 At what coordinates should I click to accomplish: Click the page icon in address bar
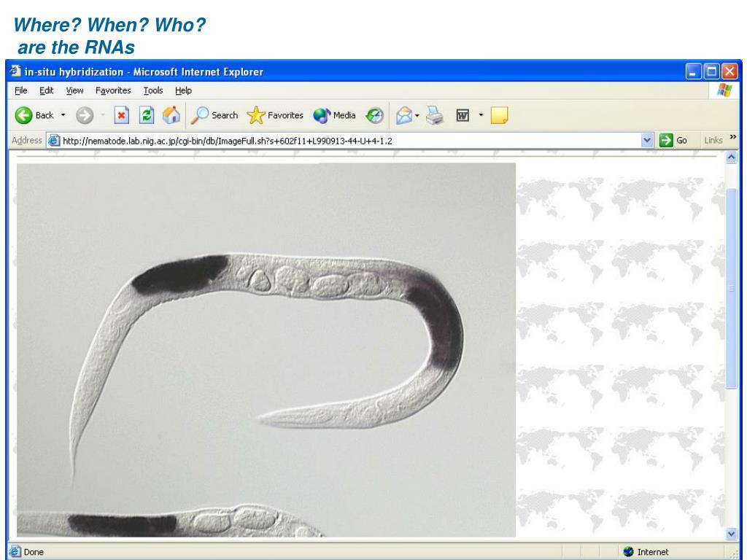54,141
